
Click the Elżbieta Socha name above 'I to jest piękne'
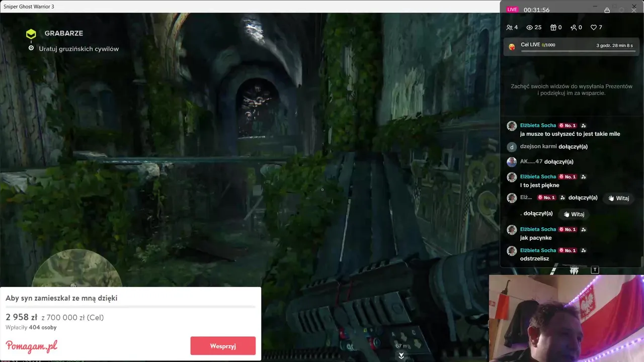point(538,176)
